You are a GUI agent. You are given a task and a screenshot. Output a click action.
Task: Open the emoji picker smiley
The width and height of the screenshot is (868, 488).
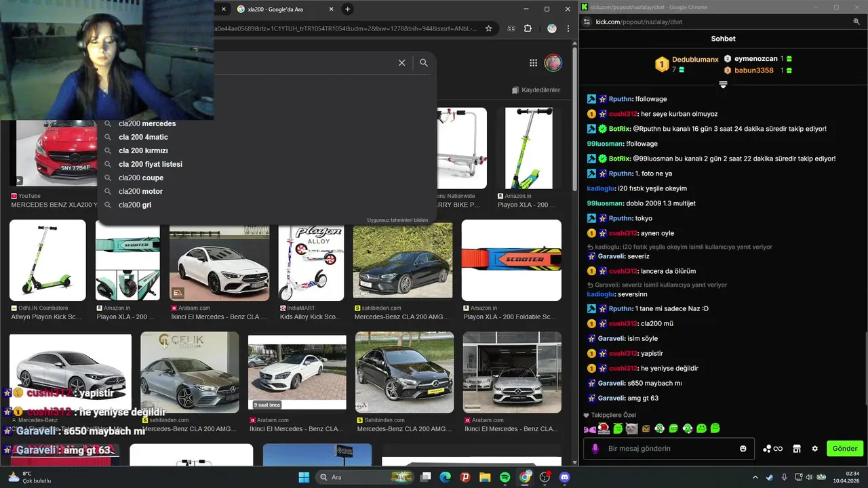[743, 449]
